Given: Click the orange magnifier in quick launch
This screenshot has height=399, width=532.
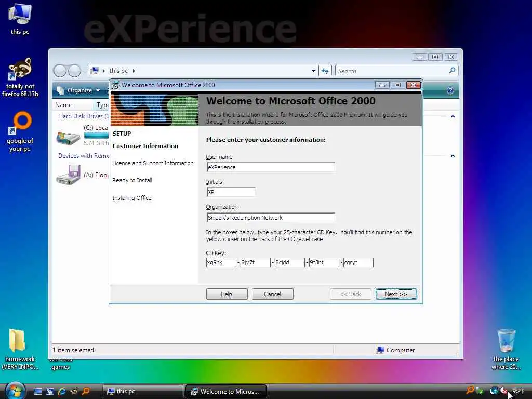Looking at the screenshot, I should 86,391.
